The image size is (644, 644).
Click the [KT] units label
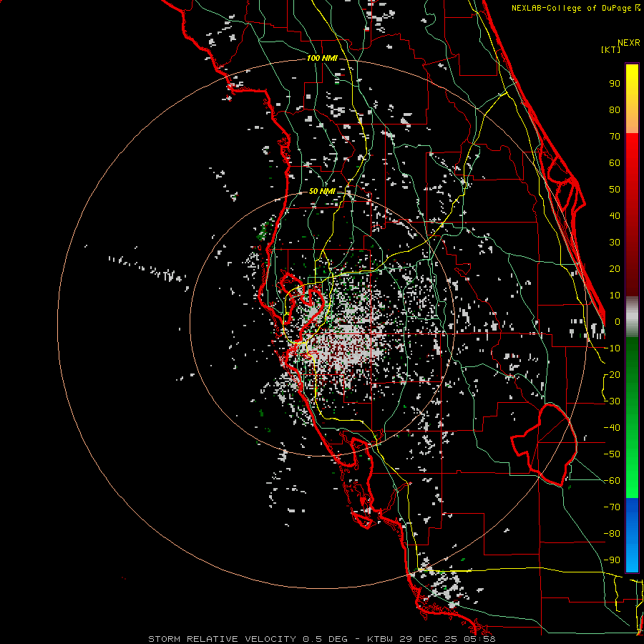point(611,49)
